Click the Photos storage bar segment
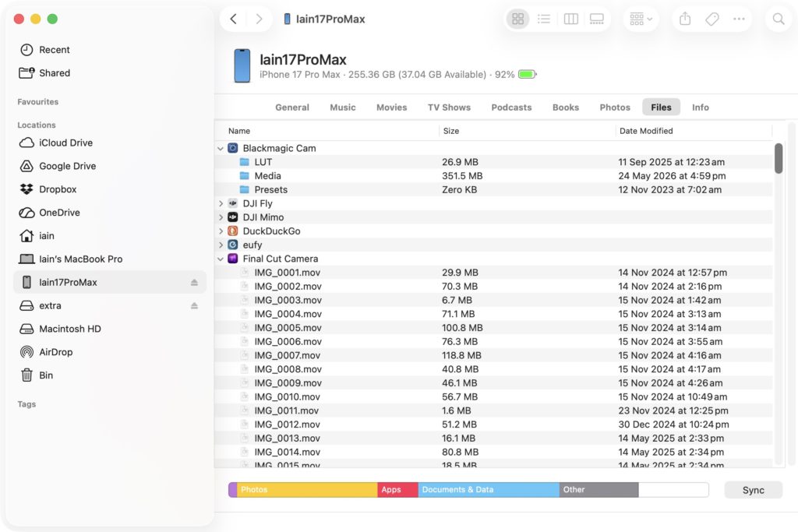The height and width of the screenshot is (532, 798). point(307,490)
